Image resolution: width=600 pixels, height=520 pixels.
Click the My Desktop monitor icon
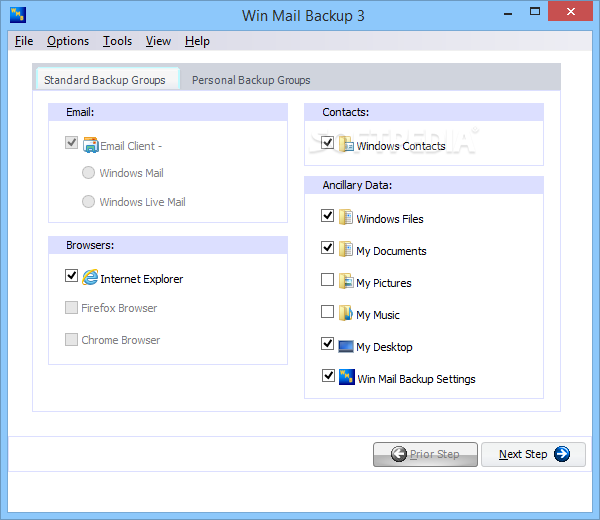346,346
